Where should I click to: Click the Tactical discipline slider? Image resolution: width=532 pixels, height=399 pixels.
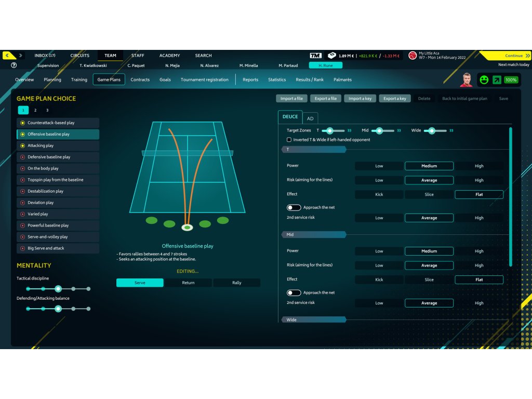click(58, 288)
